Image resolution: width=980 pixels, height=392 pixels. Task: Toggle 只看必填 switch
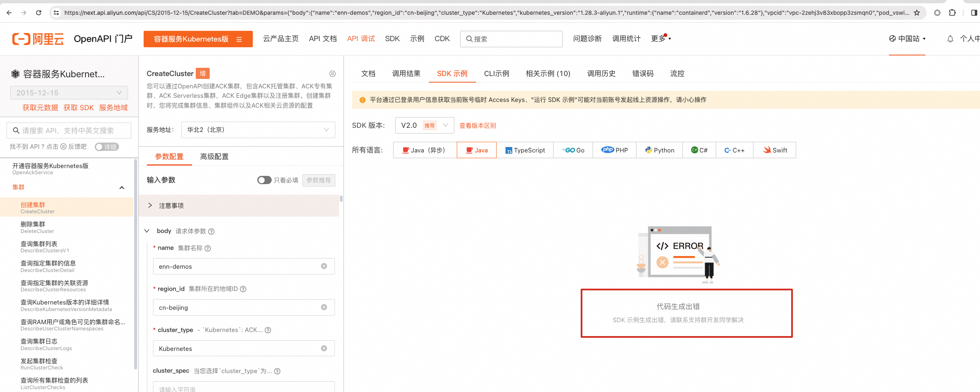pyautogui.click(x=264, y=180)
